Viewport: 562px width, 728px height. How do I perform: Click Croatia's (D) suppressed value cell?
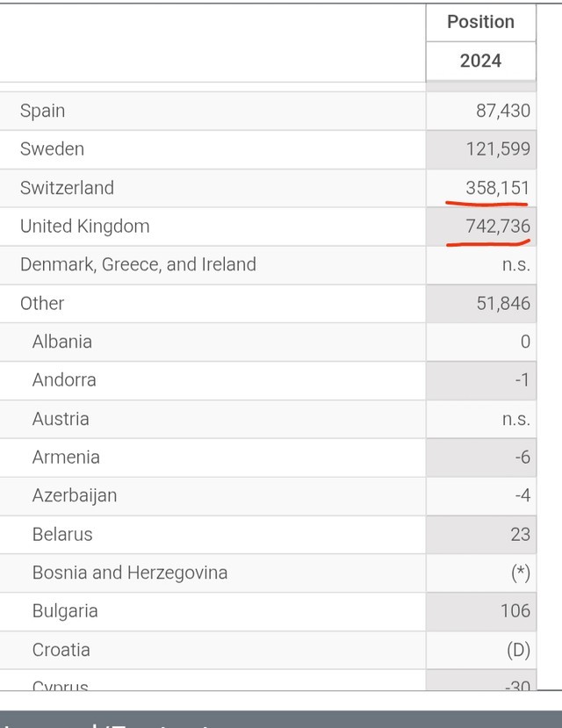[518, 650]
